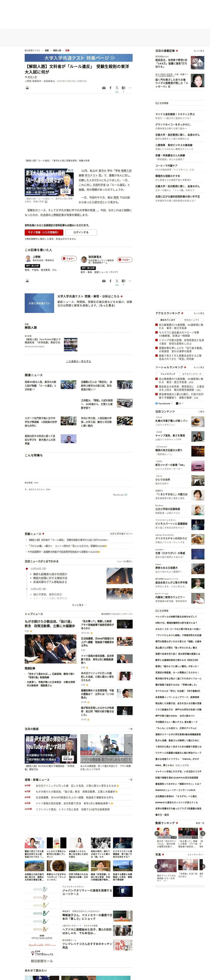
Task: Open more share options (…) in top share row
Action: click(130, 88)
